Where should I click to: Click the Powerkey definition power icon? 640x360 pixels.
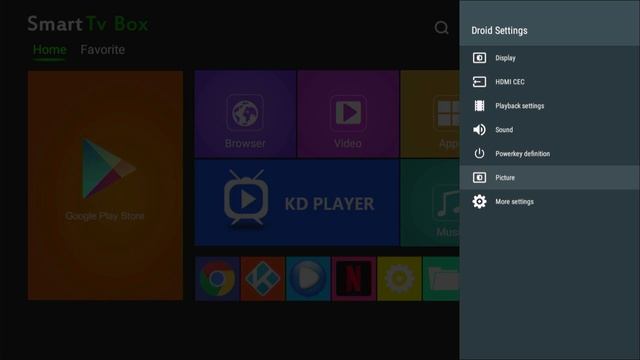[x=479, y=153]
